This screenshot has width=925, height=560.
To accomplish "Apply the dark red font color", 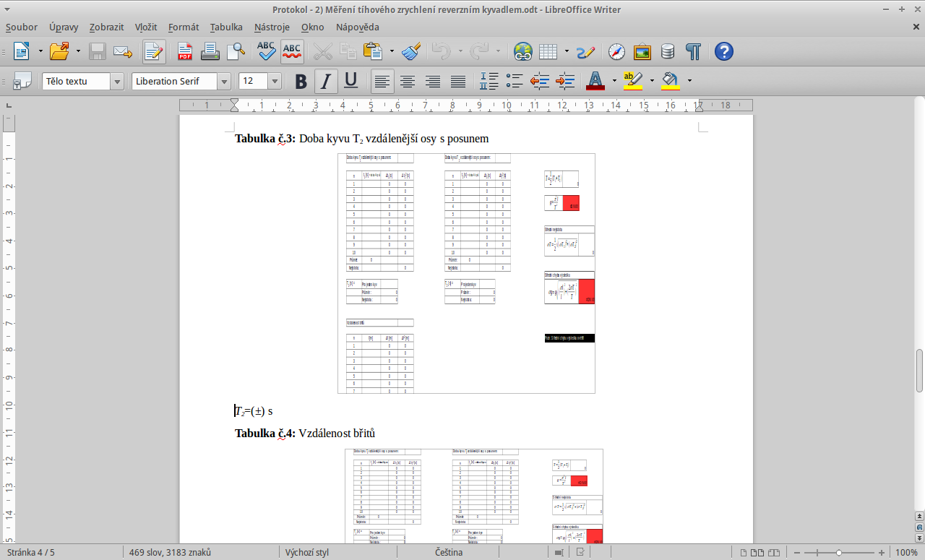I will 595,81.
